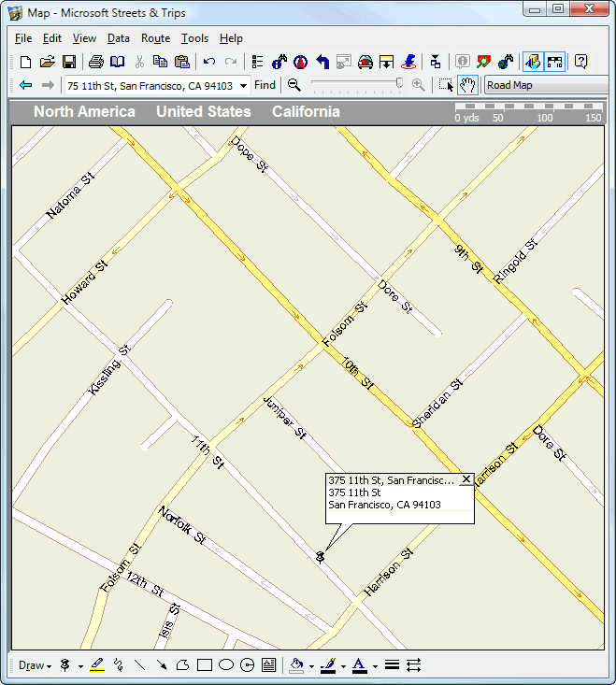The image size is (616, 685).
Task: Open the address search dropdown list
Action: pyautogui.click(x=243, y=85)
